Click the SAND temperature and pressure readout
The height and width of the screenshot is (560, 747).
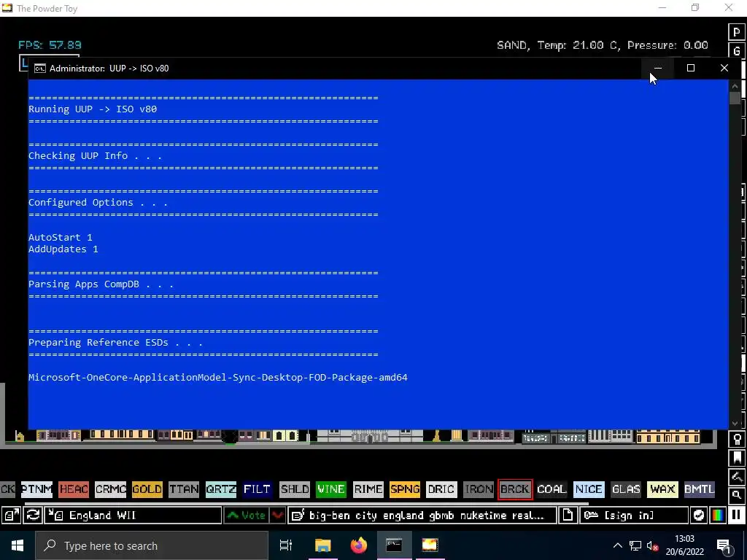tap(602, 45)
